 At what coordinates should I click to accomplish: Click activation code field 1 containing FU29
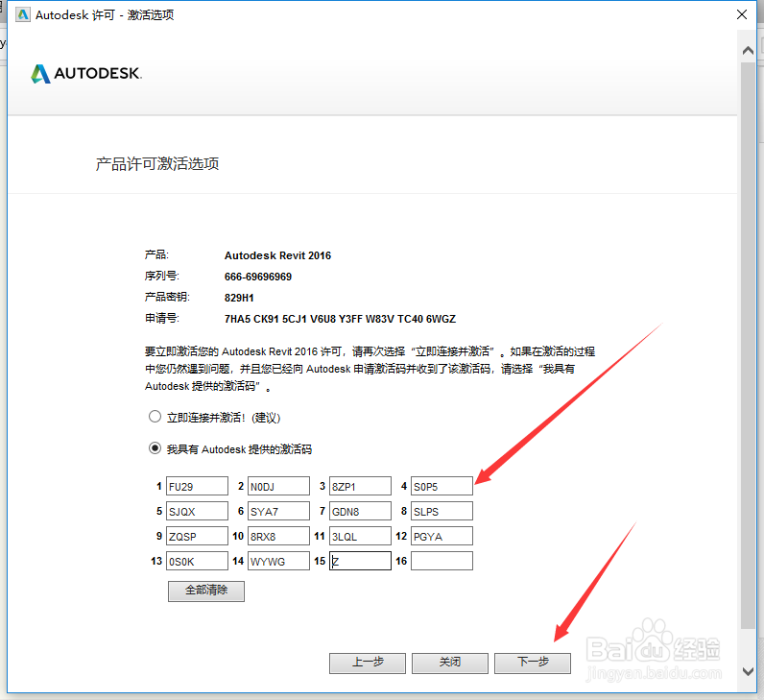tap(197, 486)
